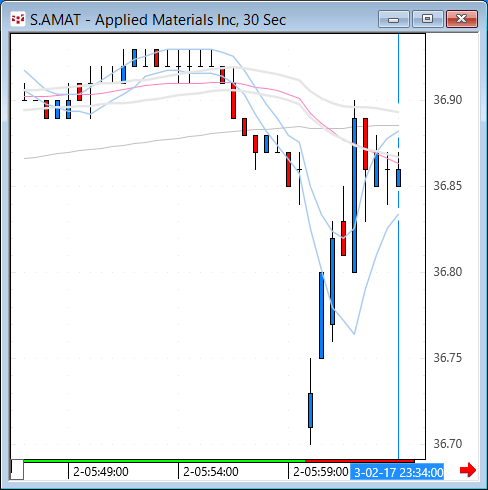Viewport: 488px width, 490px height.
Task: Close the S.AMAT chart window
Action: (x=462, y=19)
